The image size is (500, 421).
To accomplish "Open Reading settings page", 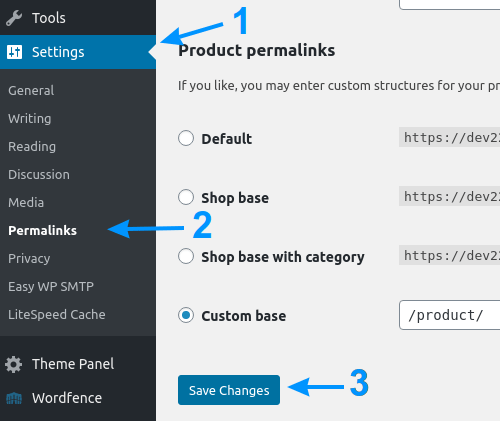I will point(32,147).
